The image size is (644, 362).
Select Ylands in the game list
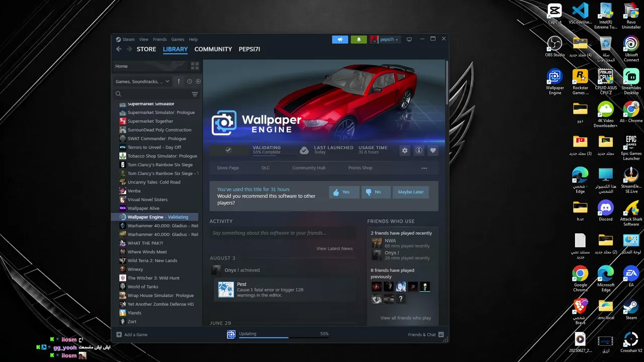tap(134, 313)
